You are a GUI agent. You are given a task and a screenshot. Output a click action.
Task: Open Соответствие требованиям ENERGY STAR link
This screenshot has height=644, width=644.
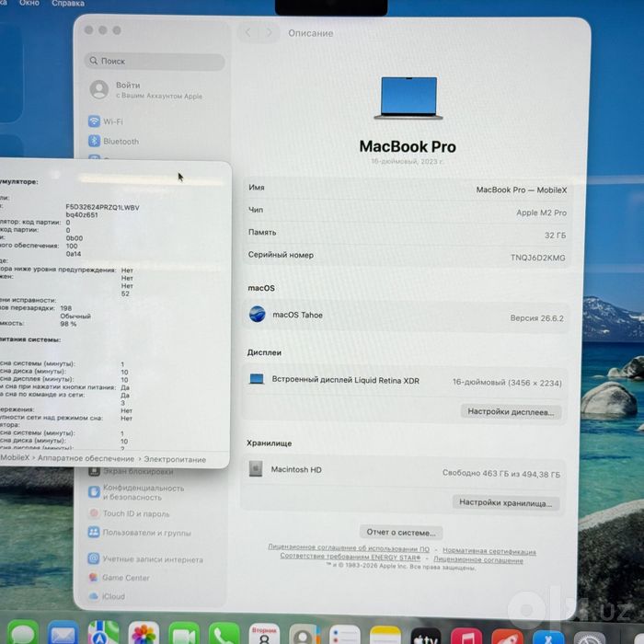(x=351, y=557)
